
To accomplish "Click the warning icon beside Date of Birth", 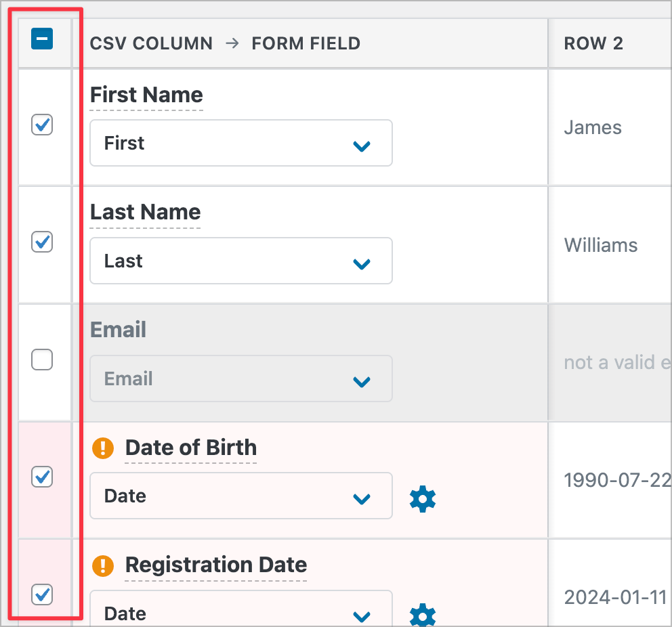I will 103,448.
